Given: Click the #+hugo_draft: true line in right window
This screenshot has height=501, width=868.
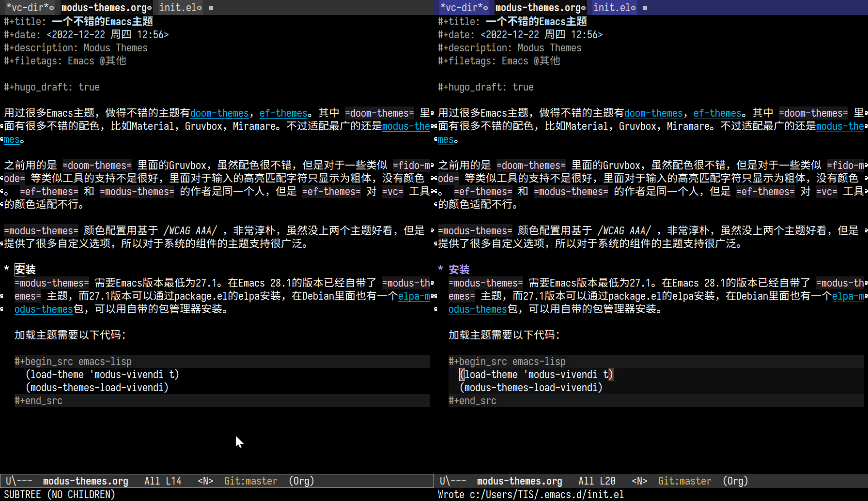Looking at the screenshot, I should coord(486,87).
